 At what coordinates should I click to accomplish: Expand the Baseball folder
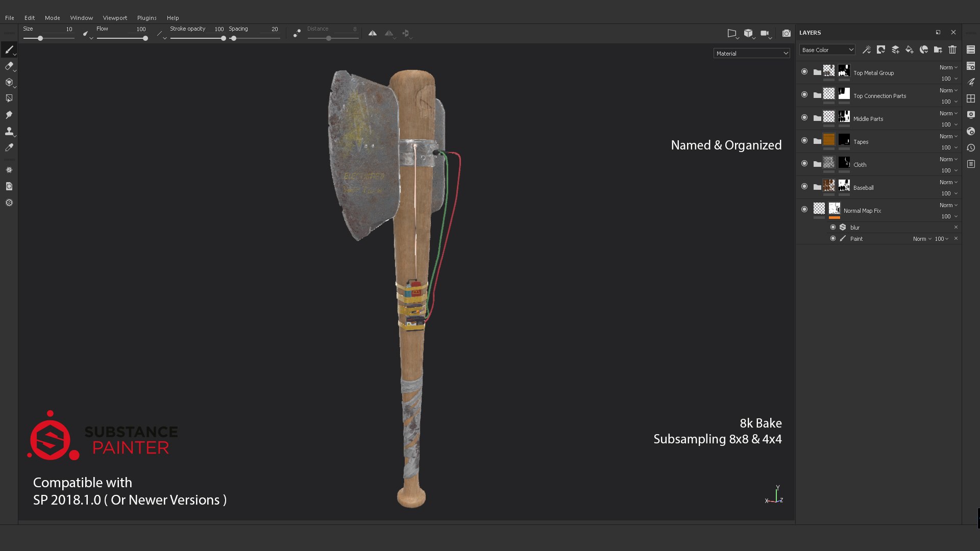pos(817,187)
